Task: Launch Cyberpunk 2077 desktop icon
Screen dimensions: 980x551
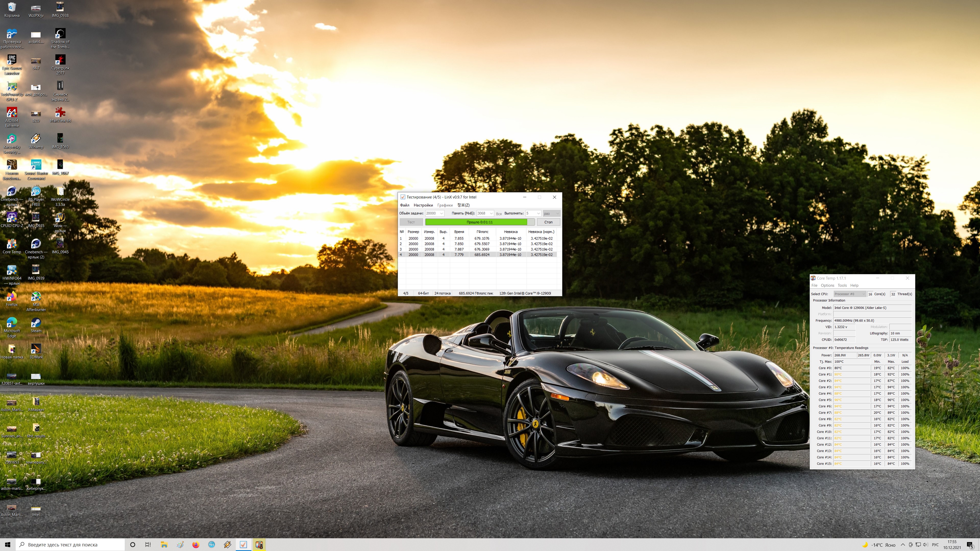Action: 60,60
